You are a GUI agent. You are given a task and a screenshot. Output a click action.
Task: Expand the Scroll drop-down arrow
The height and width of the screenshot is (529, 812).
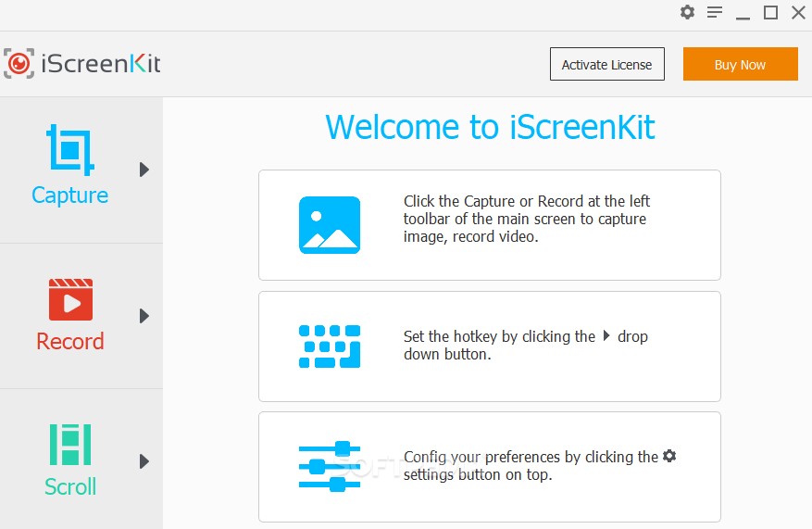(x=144, y=461)
